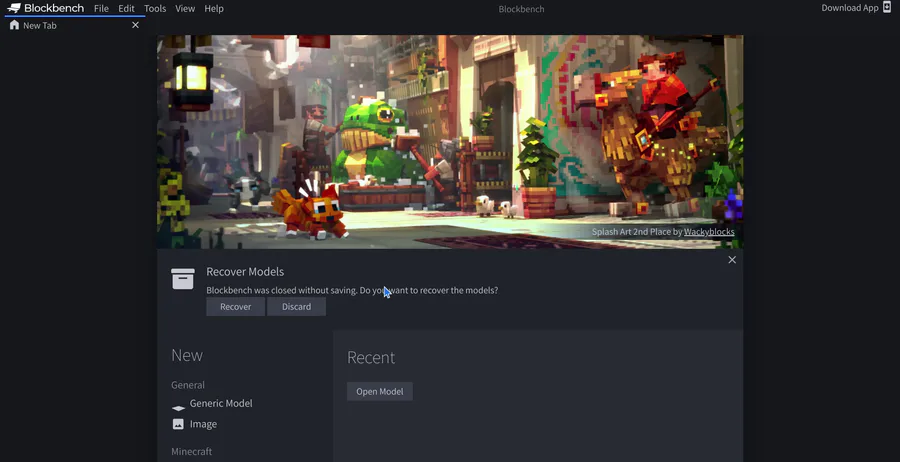Viewport: 900px width, 462px height.
Task: Dismiss the Recover Models notice
Action: (x=732, y=260)
